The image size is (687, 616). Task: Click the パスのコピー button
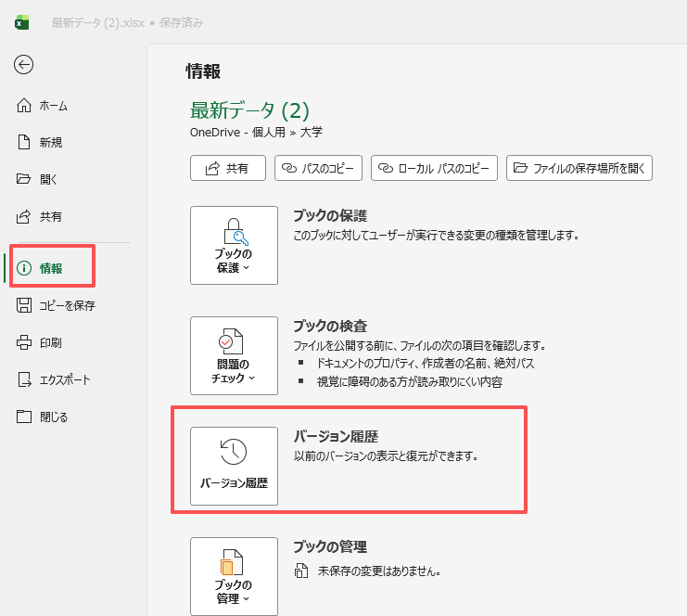[x=319, y=168]
